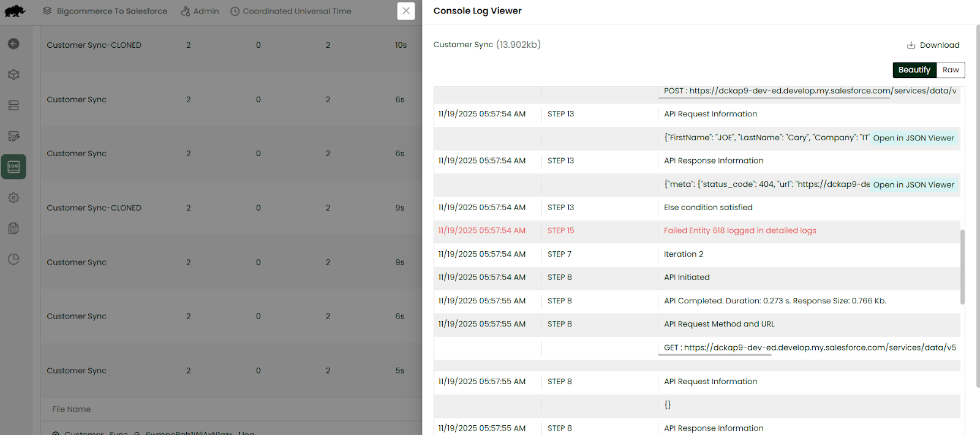
Task: Open Coordinated Universal Time timezone selector
Action: (x=291, y=11)
